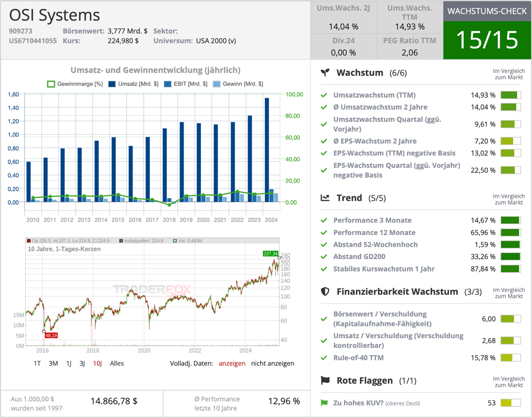The height and width of the screenshot is (418, 532).
Task: Click the 65,96 % performance value
Action: (483, 232)
